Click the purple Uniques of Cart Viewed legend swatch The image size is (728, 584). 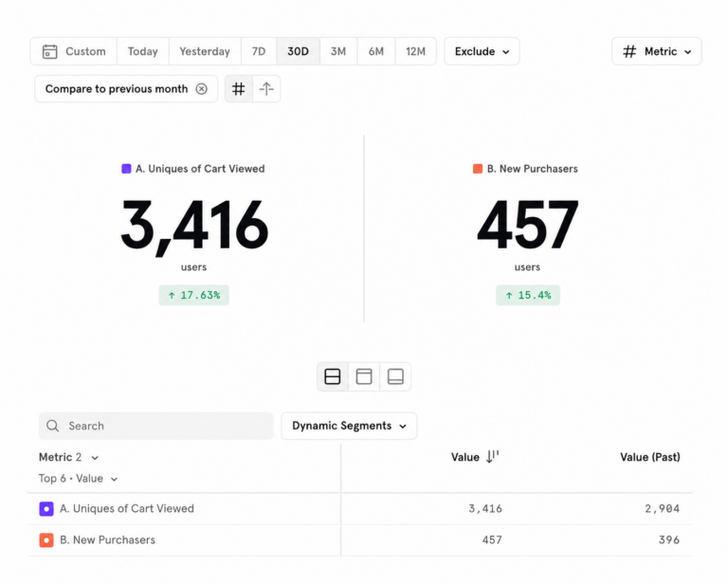point(126,169)
